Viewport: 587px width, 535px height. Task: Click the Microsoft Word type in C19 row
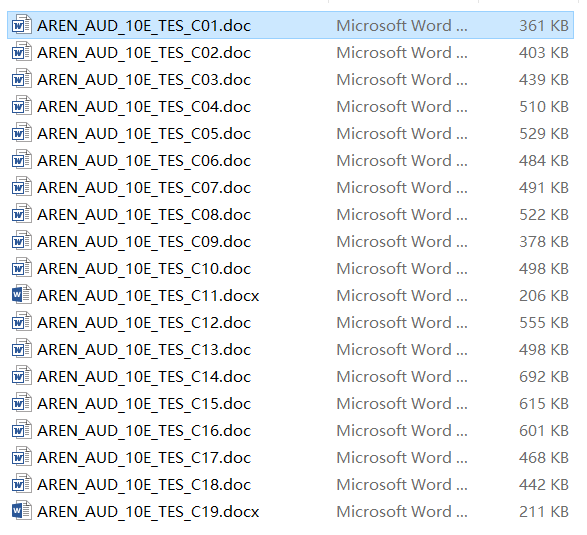pyautogui.click(x=402, y=511)
